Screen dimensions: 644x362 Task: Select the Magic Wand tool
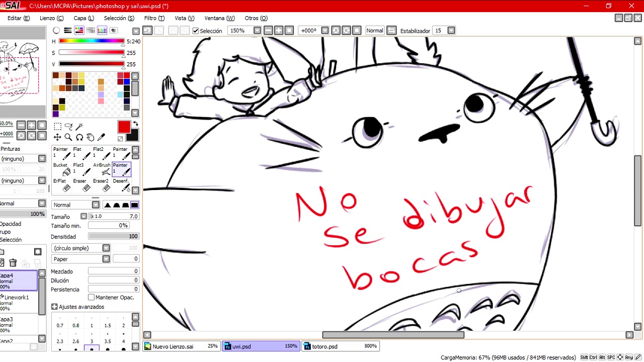(x=79, y=127)
